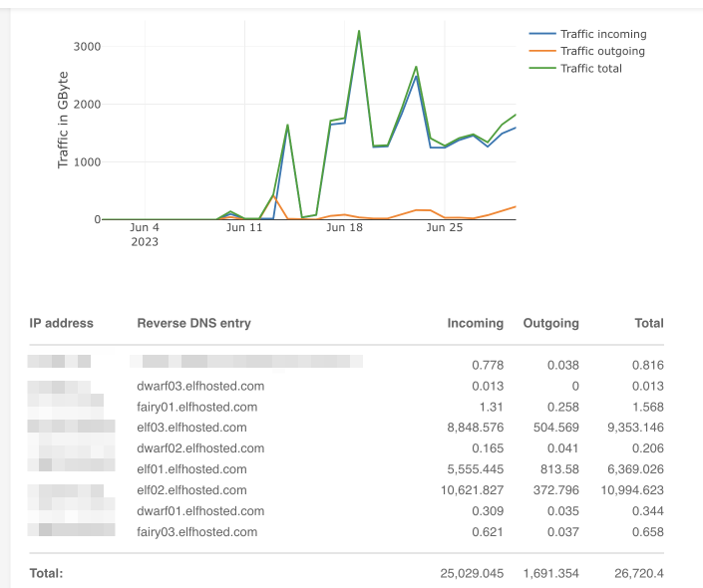Click the Jun 18 x-axis label

[x=344, y=227]
